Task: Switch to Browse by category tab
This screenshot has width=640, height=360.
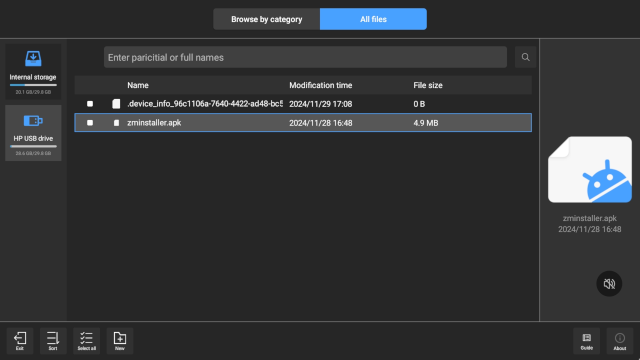Action: pos(267,19)
